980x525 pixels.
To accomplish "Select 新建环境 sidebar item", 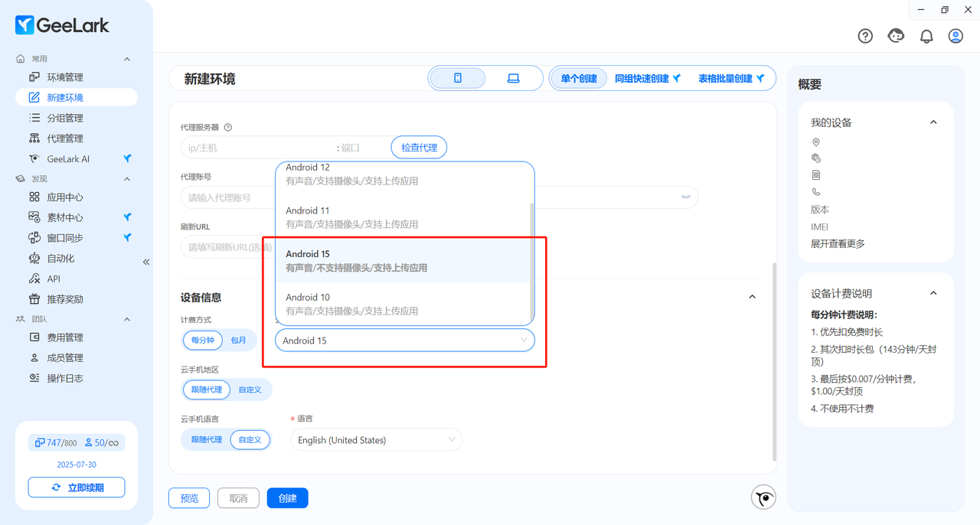I will tap(77, 97).
